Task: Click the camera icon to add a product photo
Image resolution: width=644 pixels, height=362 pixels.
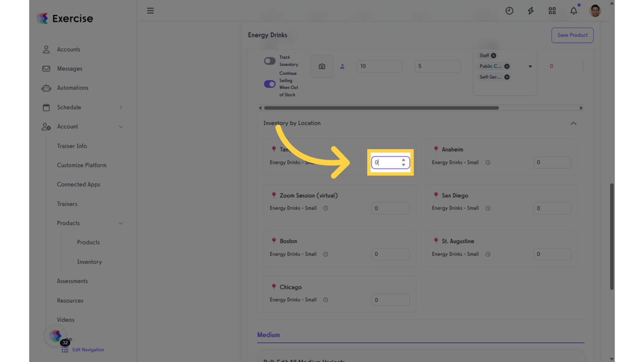Action: [322, 66]
